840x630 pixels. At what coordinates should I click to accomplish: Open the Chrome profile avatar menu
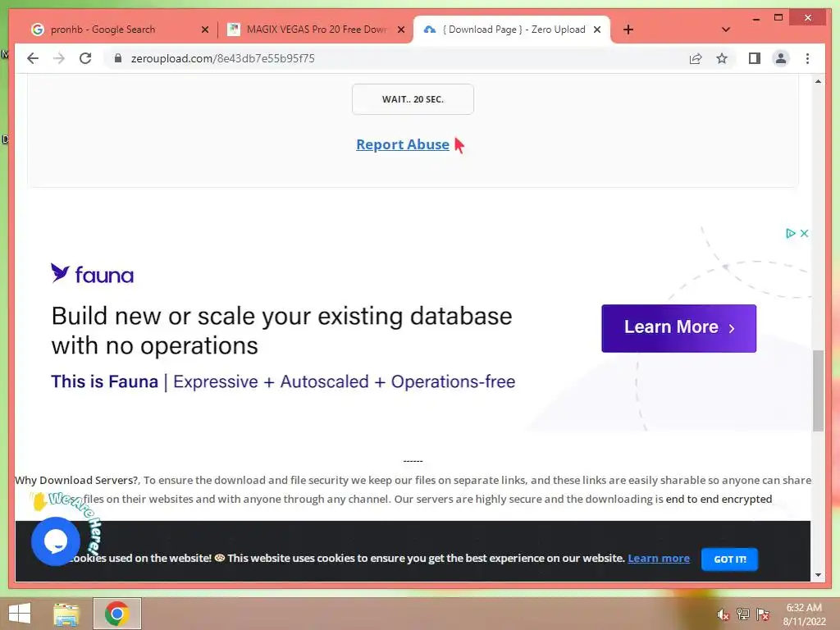click(781, 58)
